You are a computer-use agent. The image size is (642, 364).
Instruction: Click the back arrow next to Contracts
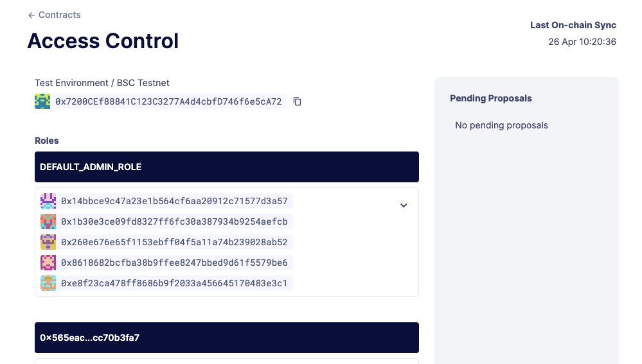pyautogui.click(x=31, y=15)
